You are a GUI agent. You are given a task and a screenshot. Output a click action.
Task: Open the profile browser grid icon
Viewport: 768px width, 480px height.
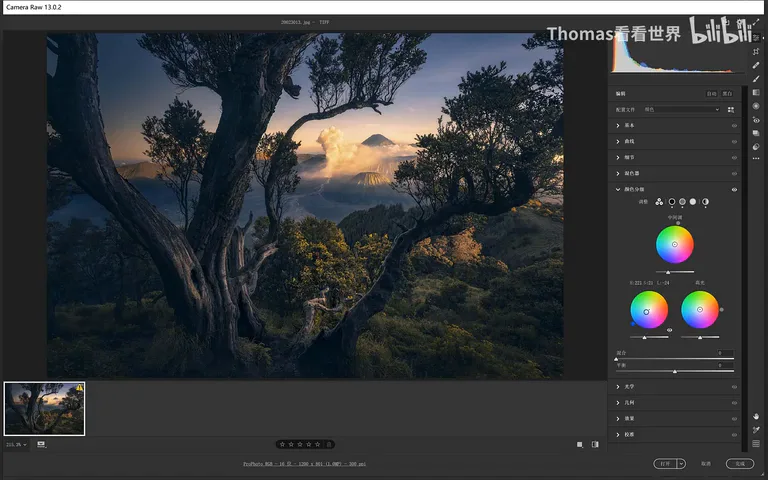[731, 110]
